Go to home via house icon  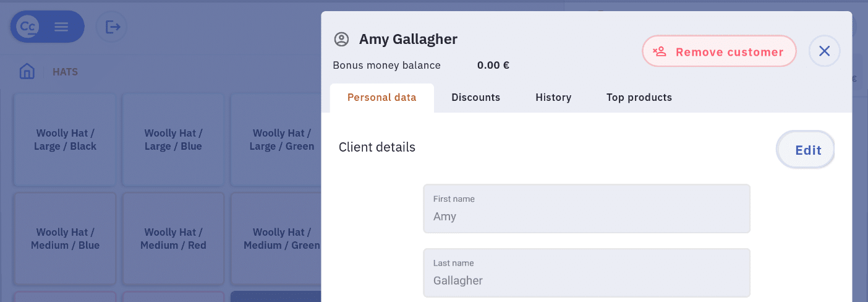(27, 72)
